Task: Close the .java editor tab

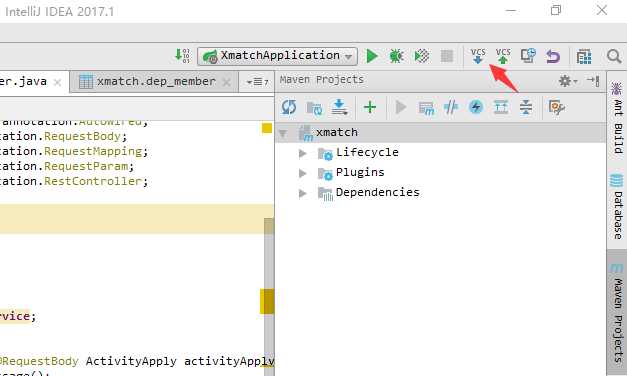Action: 58,82
